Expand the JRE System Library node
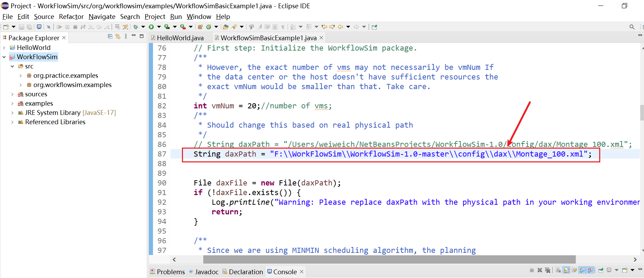 (x=12, y=113)
